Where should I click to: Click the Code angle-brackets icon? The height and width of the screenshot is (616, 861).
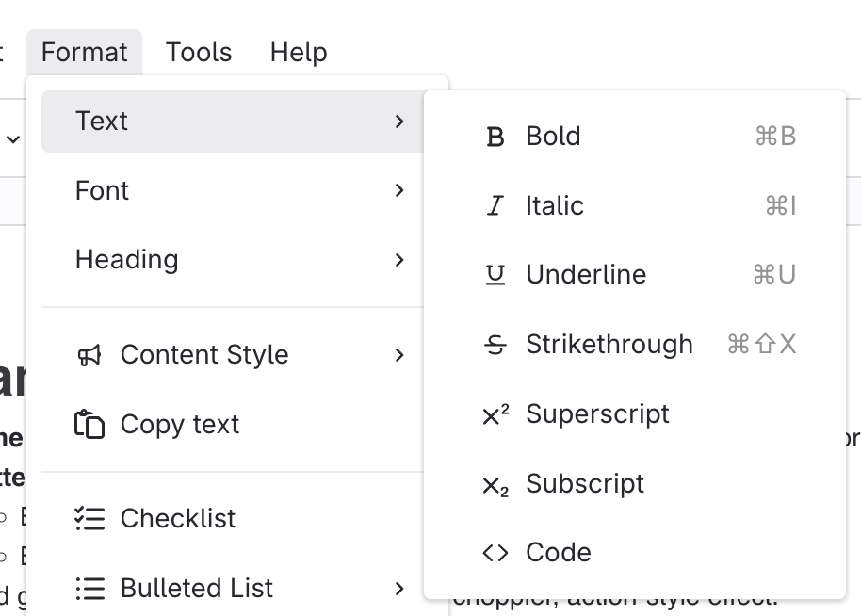click(495, 553)
